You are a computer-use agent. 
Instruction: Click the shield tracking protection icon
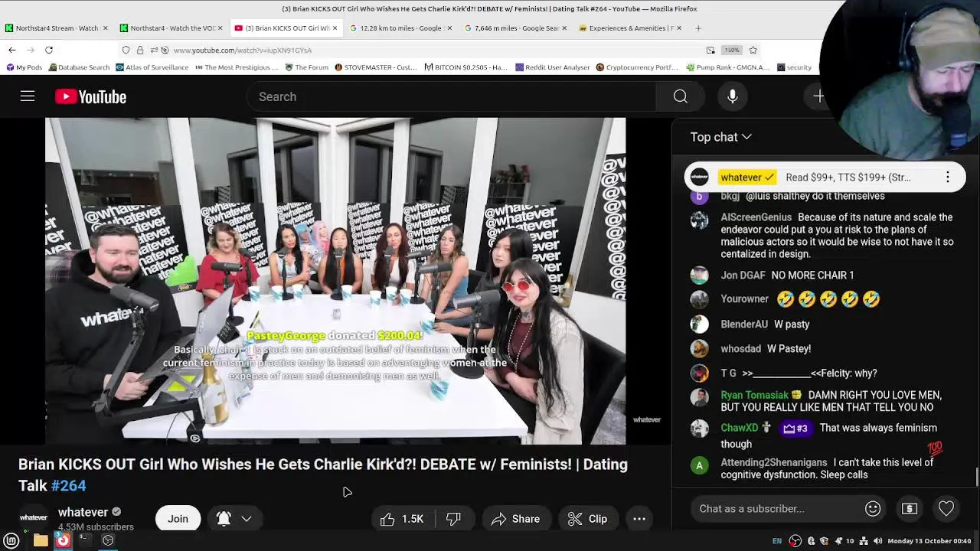pyautogui.click(x=126, y=50)
